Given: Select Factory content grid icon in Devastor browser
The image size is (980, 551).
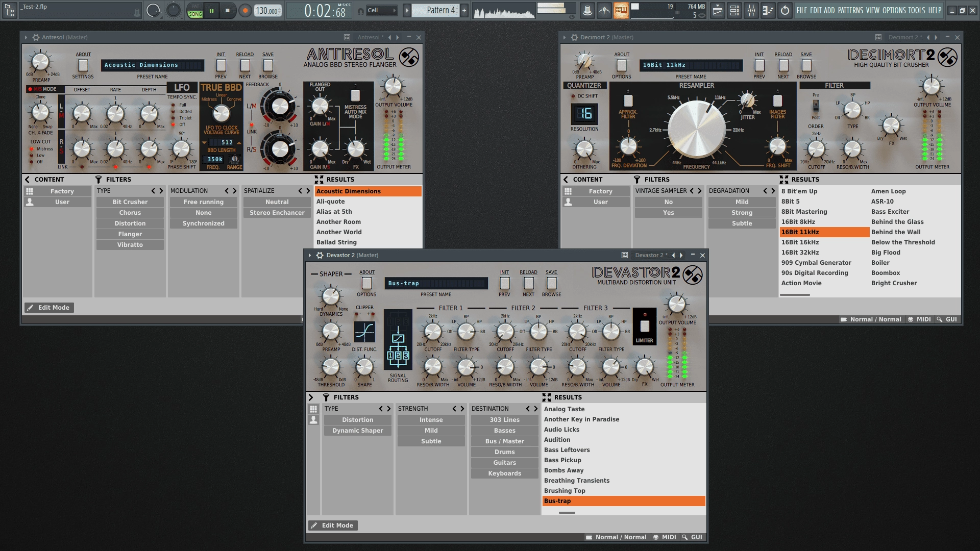Looking at the screenshot, I should pyautogui.click(x=313, y=409).
